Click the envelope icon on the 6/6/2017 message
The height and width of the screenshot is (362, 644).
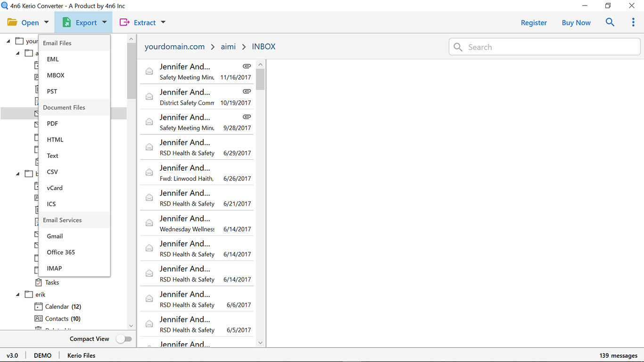[x=149, y=299]
